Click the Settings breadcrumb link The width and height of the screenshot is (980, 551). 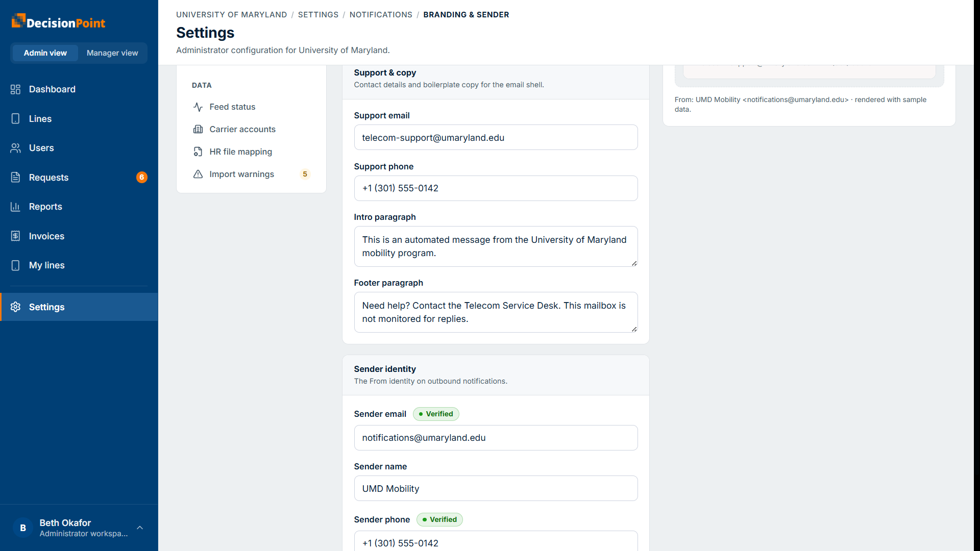pos(318,15)
